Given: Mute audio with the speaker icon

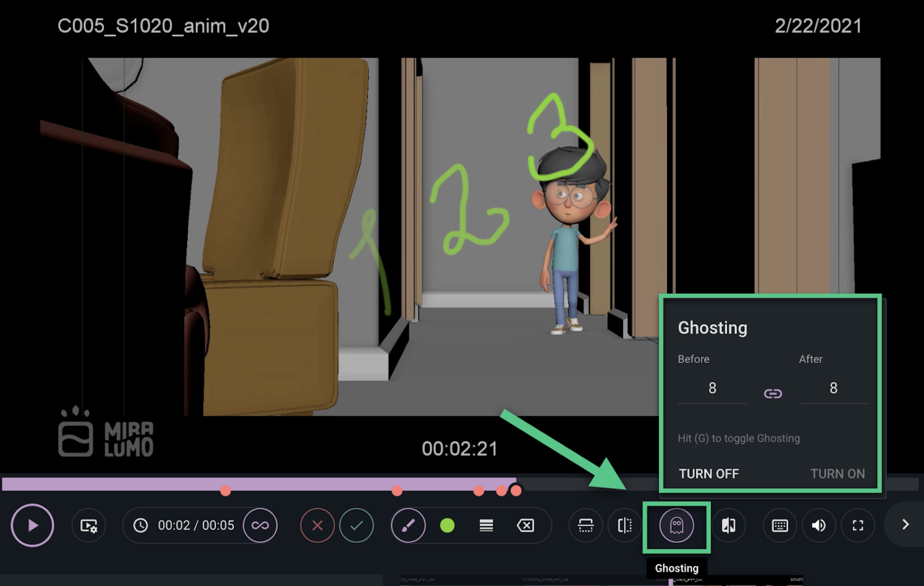Looking at the screenshot, I should tap(819, 525).
